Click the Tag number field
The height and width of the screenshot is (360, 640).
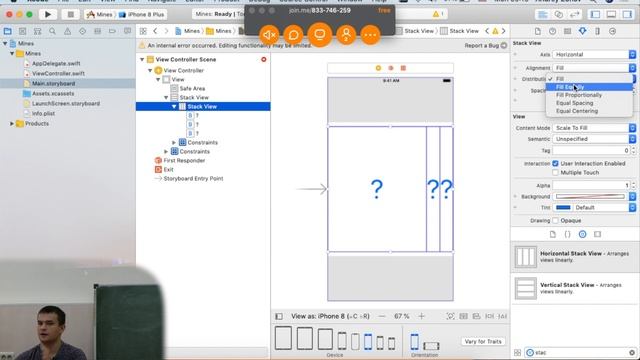click(x=591, y=150)
